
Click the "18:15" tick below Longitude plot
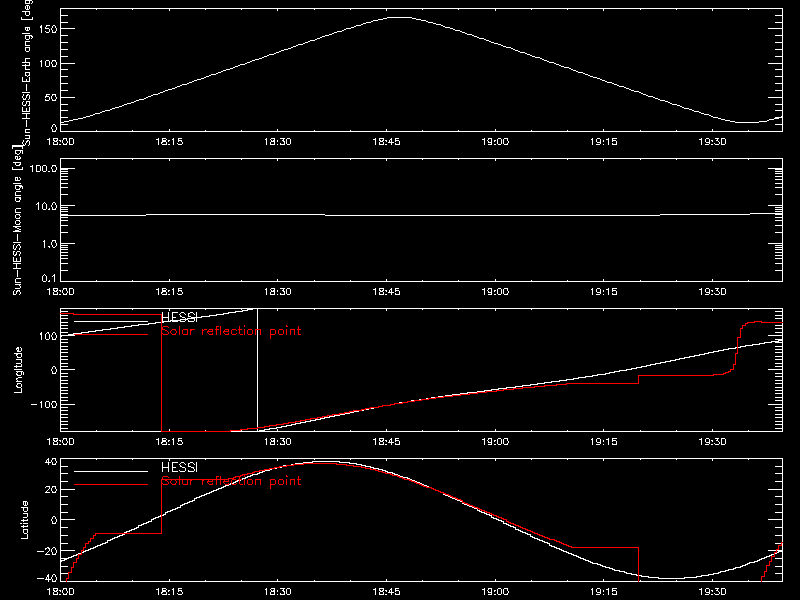(x=169, y=442)
